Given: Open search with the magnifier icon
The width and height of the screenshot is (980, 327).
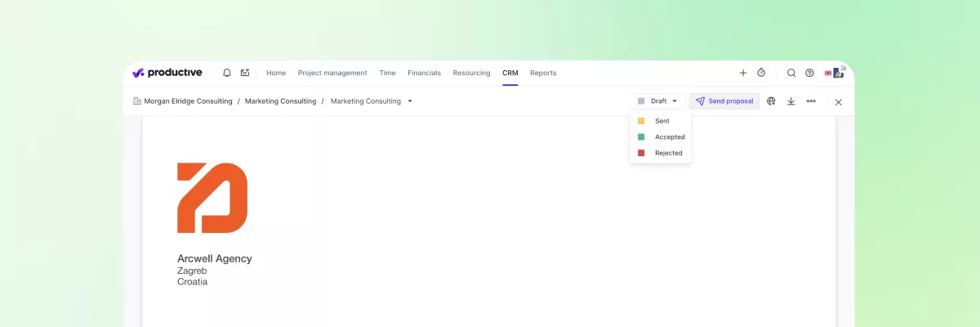Looking at the screenshot, I should pos(791,73).
